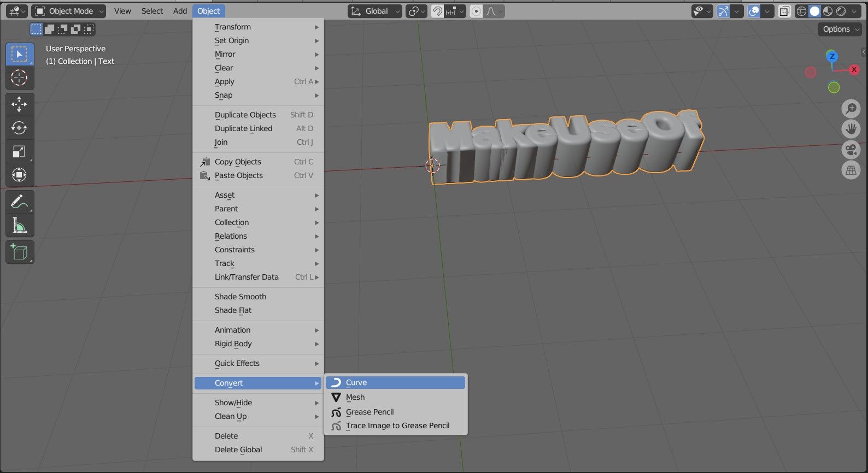Click the green Y axis gizmo circle
This screenshot has height=473, width=868.
click(834, 87)
